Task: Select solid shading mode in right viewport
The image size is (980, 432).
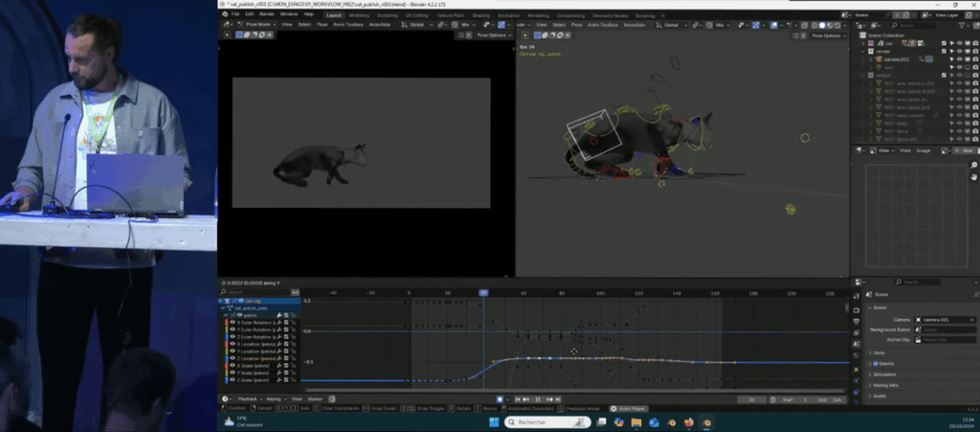Action: pos(822,25)
